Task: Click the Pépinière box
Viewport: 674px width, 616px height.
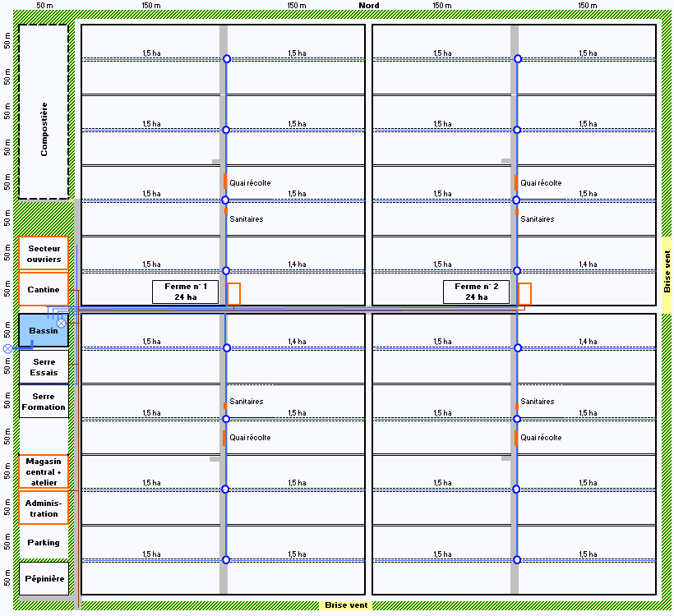Action: [x=44, y=578]
